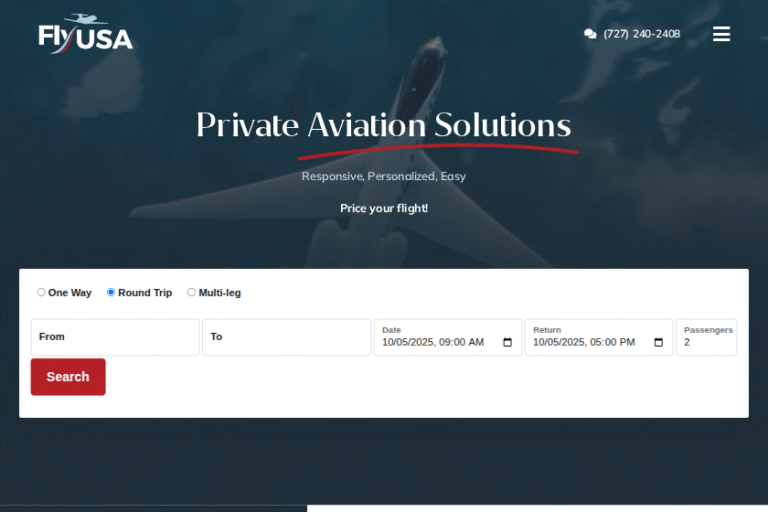Image resolution: width=768 pixels, height=512 pixels.
Task: Click the red Search button
Action: pyautogui.click(x=68, y=377)
